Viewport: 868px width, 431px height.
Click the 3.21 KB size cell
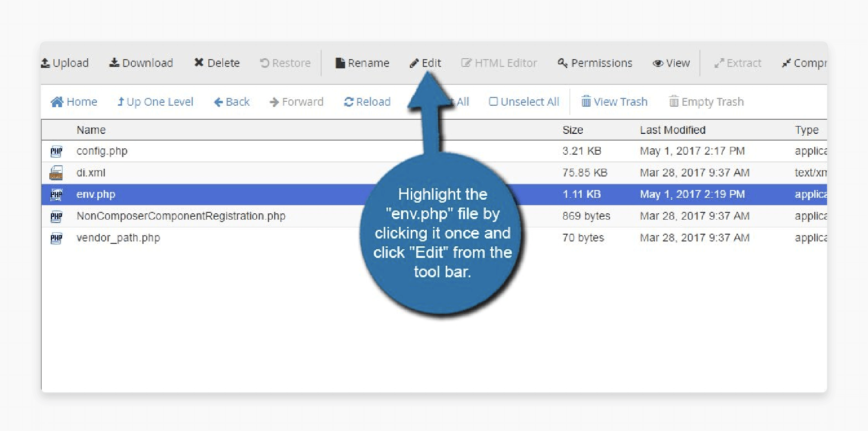pyautogui.click(x=582, y=151)
